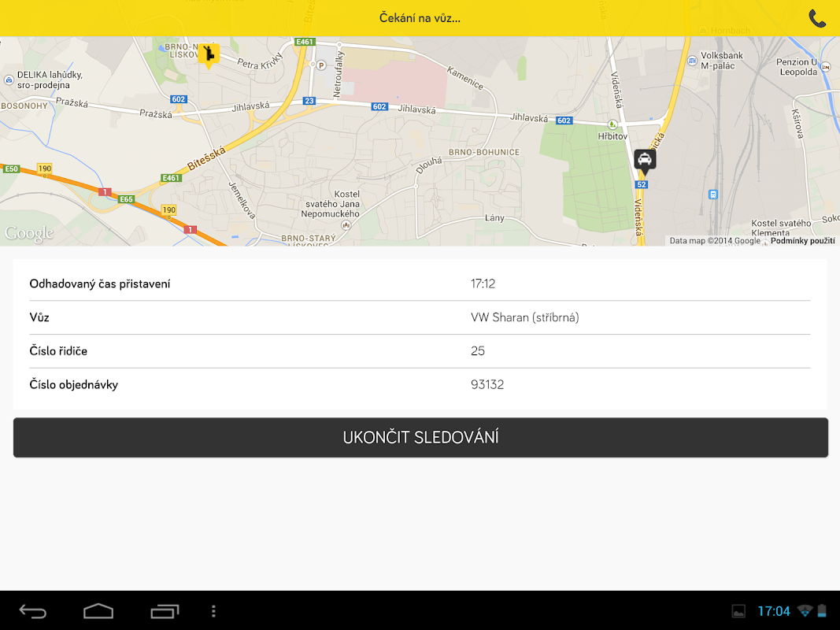Image resolution: width=840 pixels, height=630 pixels.
Task: Tap the Netroufalky street label on the map
Action: click(x=338, y=75)
